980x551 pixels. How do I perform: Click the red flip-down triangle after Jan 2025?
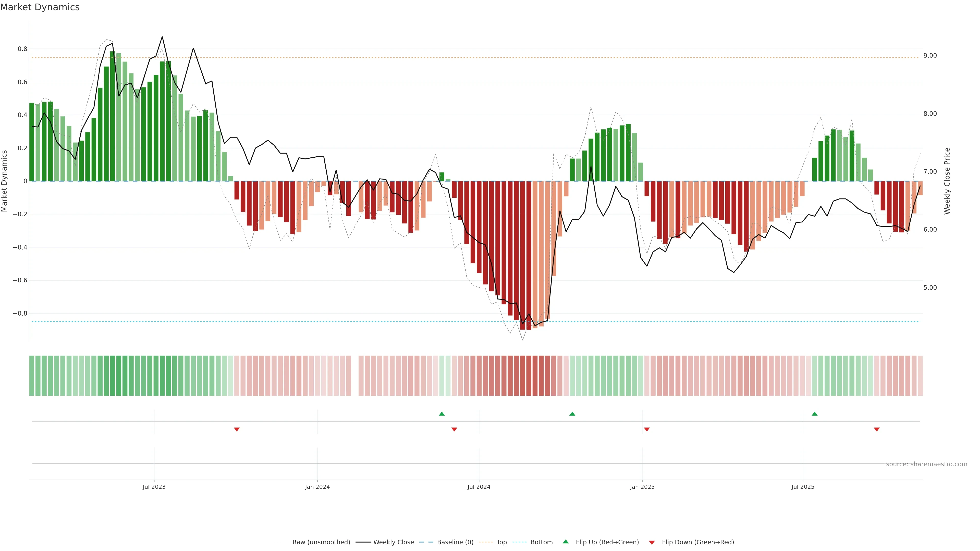pyautogui.click(x=647, y=429)
